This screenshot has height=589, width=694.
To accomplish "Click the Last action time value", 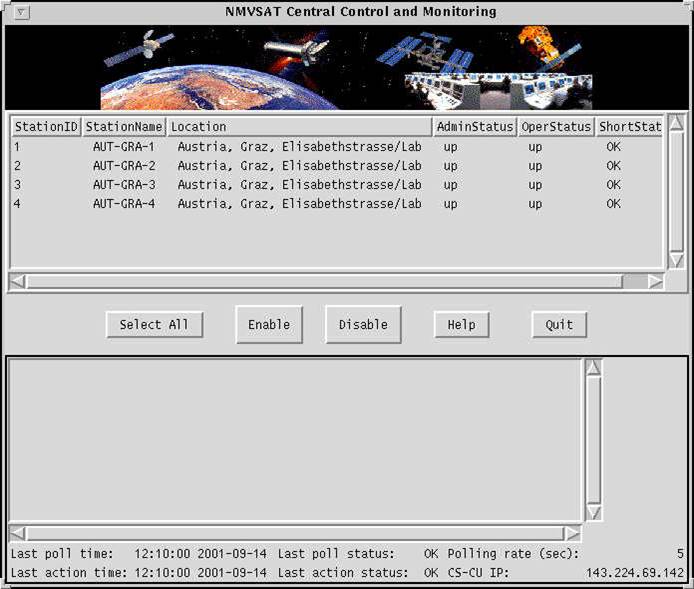I will [x=200, y=573].
